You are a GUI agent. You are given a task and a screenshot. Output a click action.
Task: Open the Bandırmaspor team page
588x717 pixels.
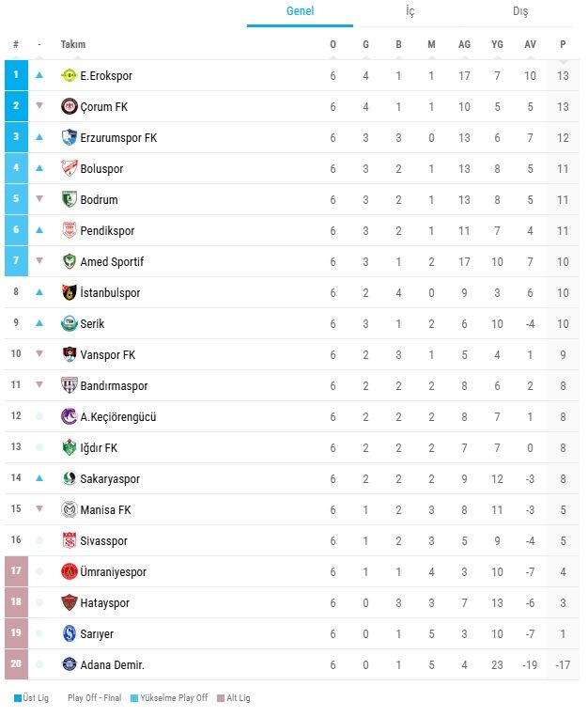point(114,386)
